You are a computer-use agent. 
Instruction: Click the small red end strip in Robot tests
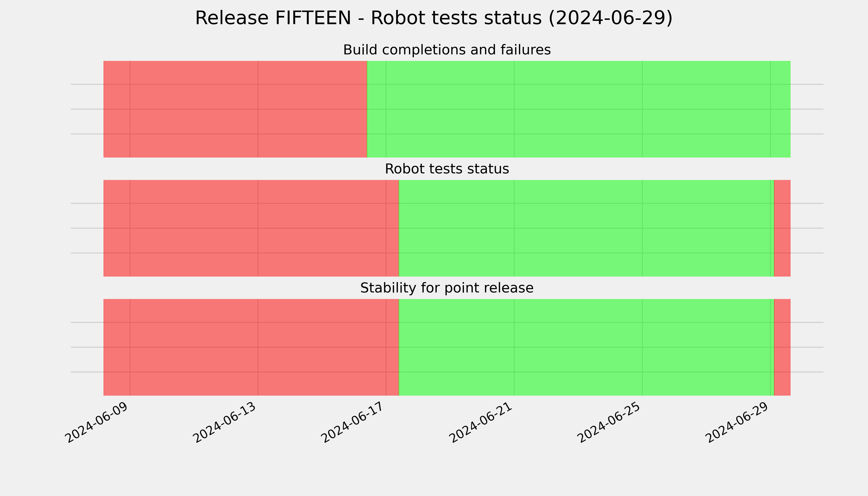782,228
